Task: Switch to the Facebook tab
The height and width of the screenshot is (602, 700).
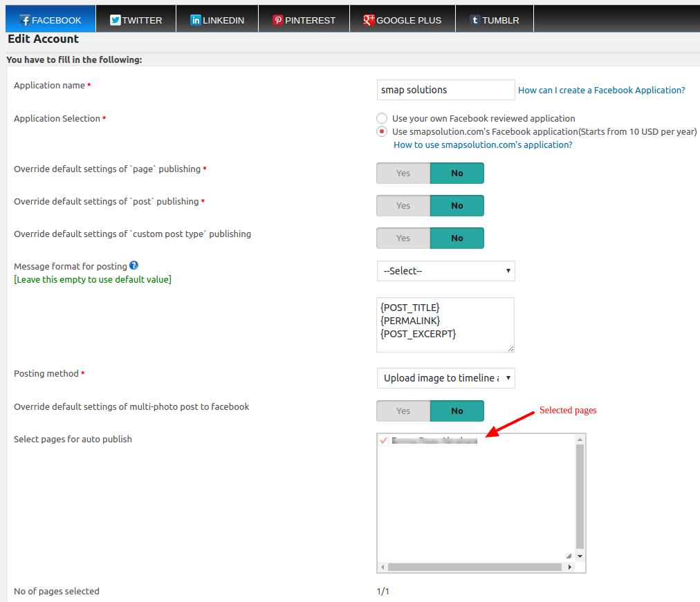Action: tap(50, 19)
